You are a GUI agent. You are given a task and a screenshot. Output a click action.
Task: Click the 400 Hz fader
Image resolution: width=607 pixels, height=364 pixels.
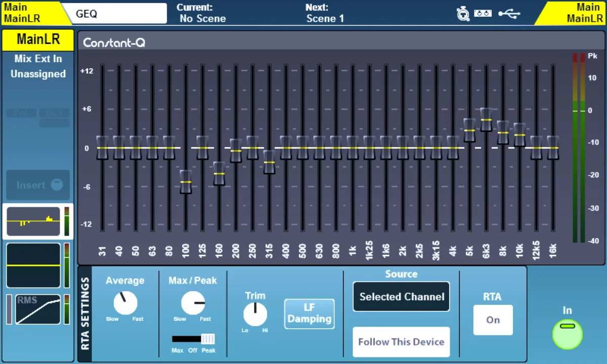(286, 148)
